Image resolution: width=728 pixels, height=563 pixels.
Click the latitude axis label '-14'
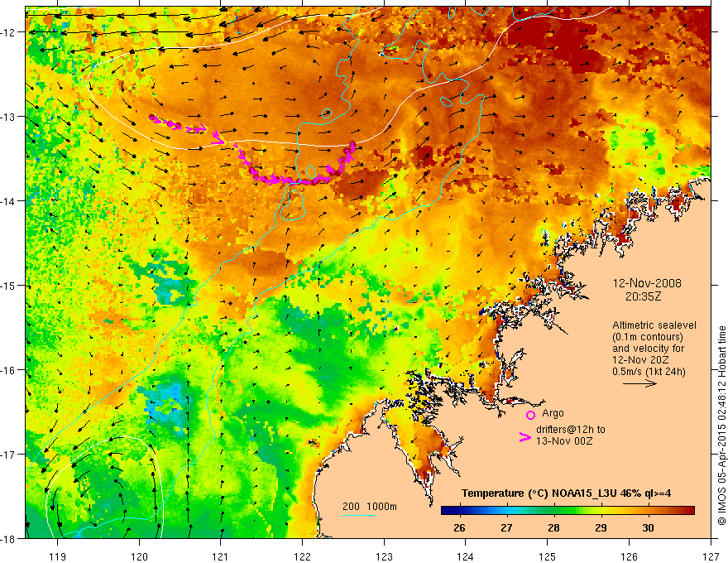point(9,201)
